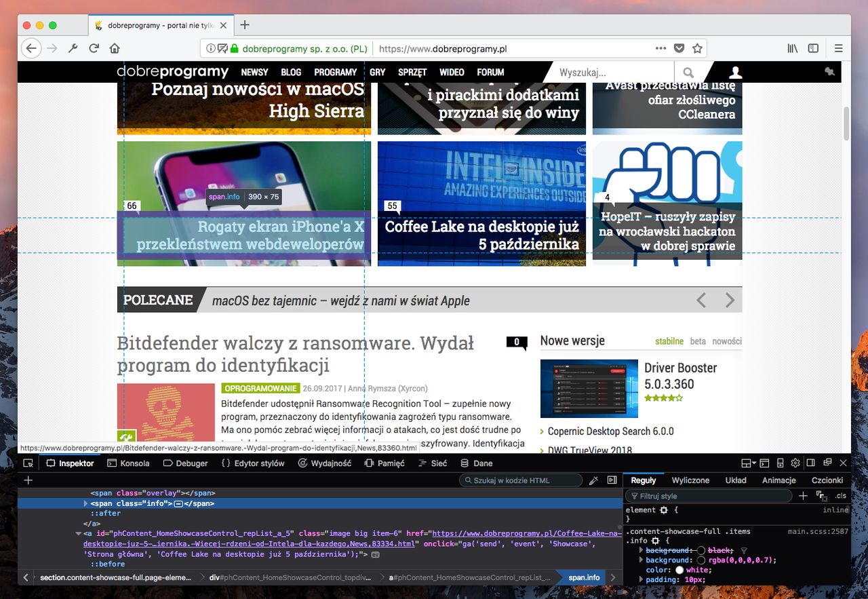Open iframe selector dropdown in devtools

pos(749,463)
